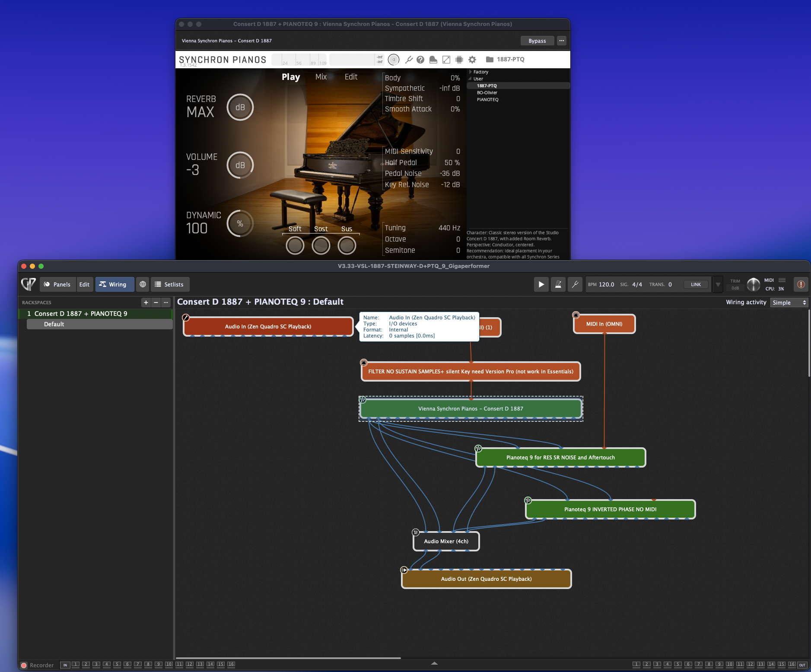
Task: Add a new rackspace with plus button
Action: (x=146, y=303)
